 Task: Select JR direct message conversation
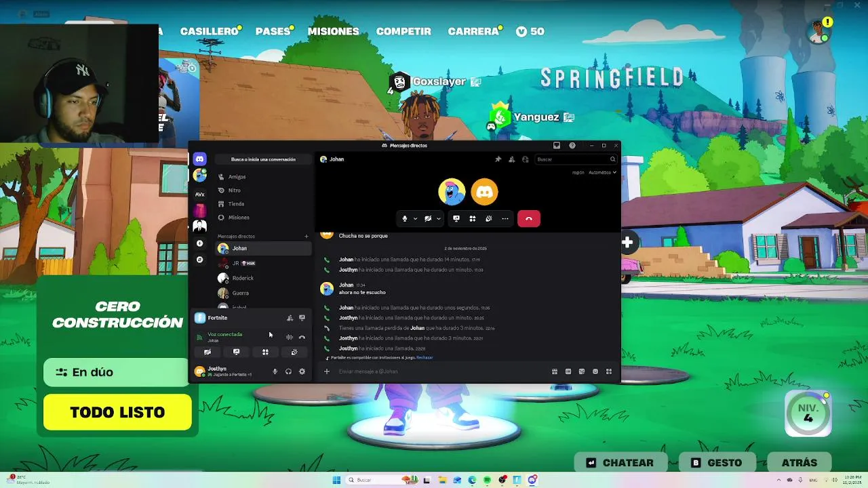[x=263, y=263]
